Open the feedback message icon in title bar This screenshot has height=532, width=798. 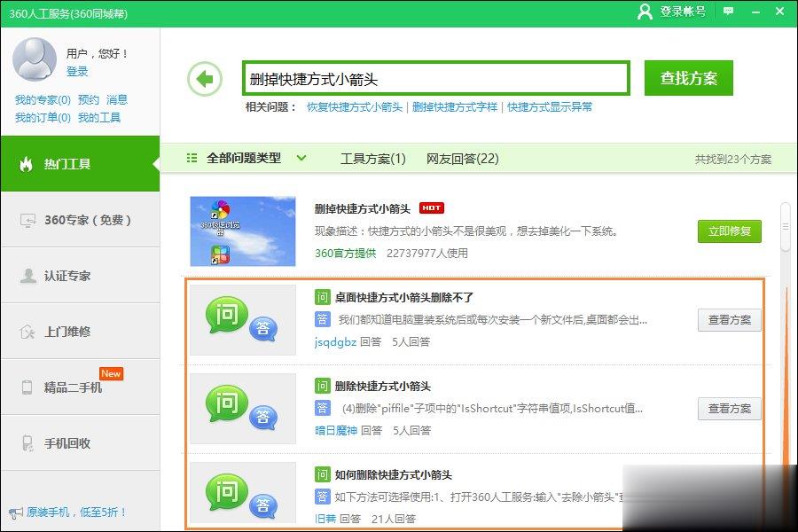[728, 12]
